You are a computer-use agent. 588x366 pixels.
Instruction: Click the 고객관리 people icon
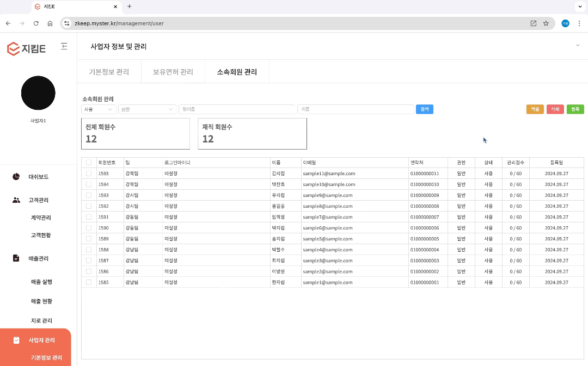coord(16,200)
